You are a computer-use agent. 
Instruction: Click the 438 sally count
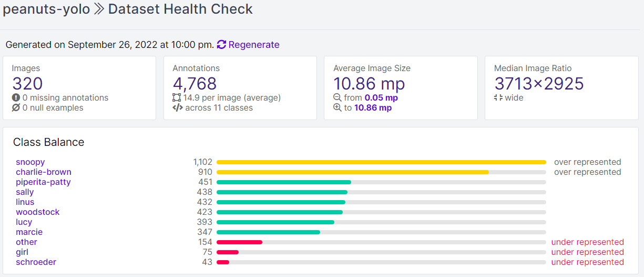(205, 192)
